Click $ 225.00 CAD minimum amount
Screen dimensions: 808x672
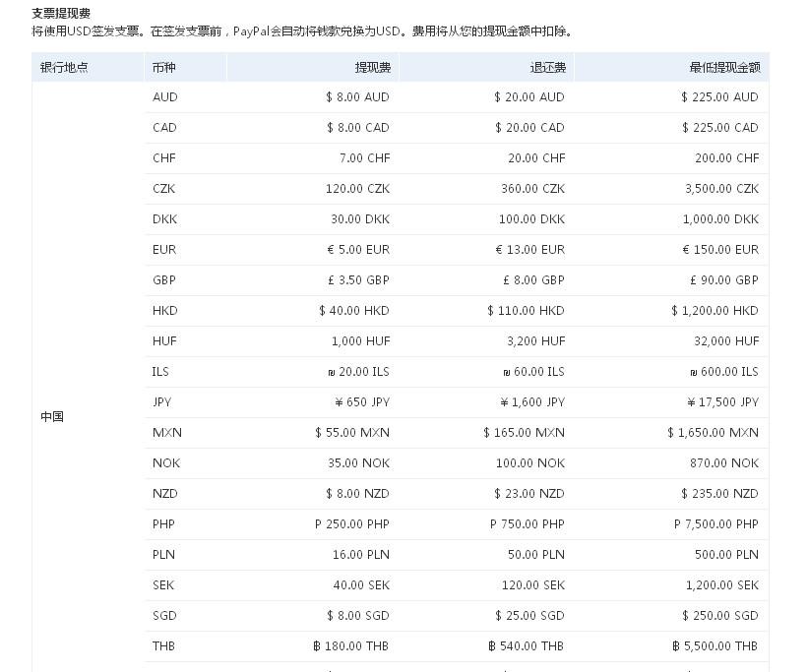coord(720,127)
